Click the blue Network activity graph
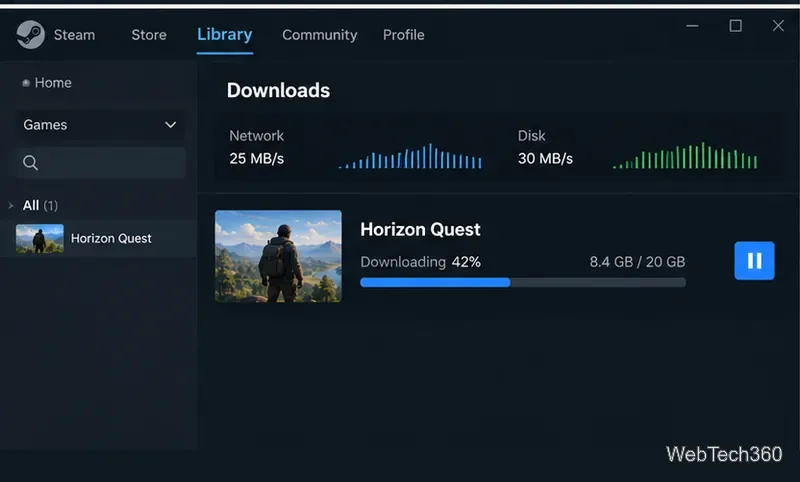The height and width of the screenshot is (482, 800). [410, 156]
